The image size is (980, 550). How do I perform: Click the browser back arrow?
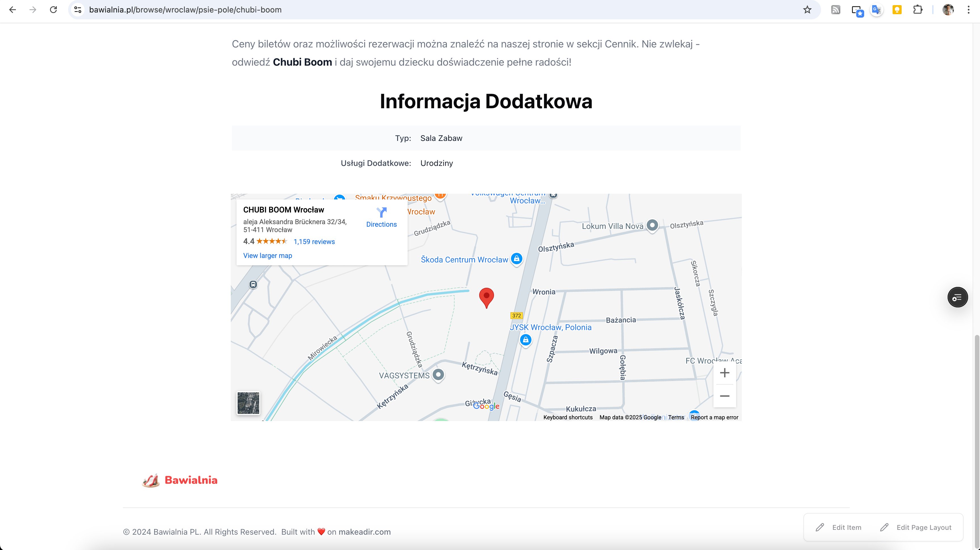click(x=12, y=10)
